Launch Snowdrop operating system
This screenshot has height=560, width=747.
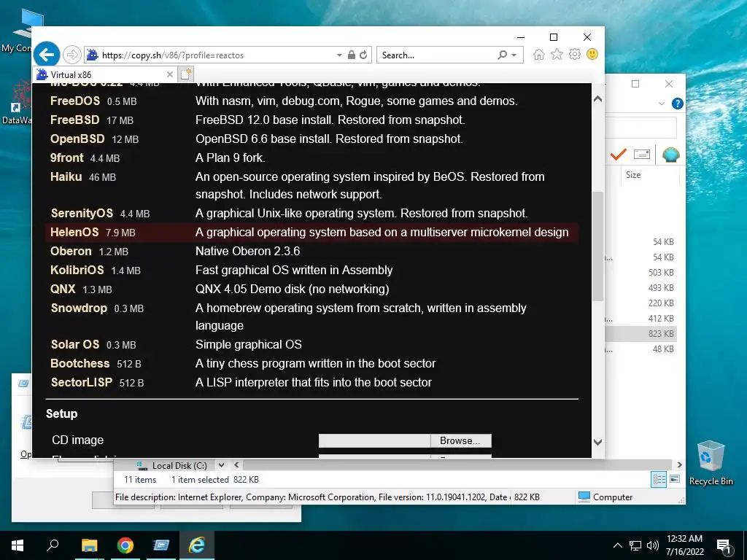pyautogui.click(x=79, y=308)
